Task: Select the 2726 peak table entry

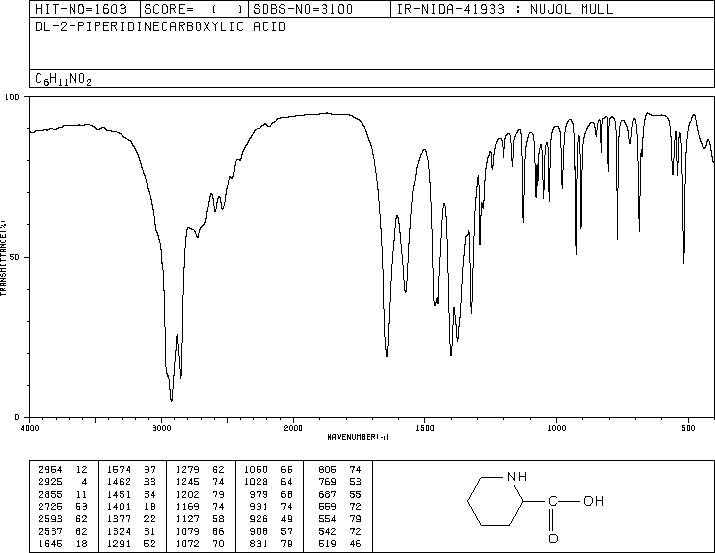Action: point(63,506)
